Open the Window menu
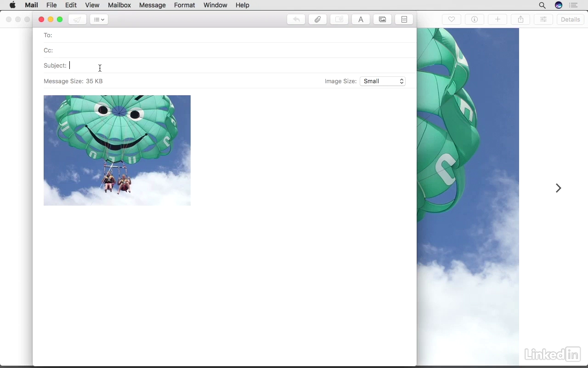The width and height of the screenshot is (588, 368). [215, 5]
